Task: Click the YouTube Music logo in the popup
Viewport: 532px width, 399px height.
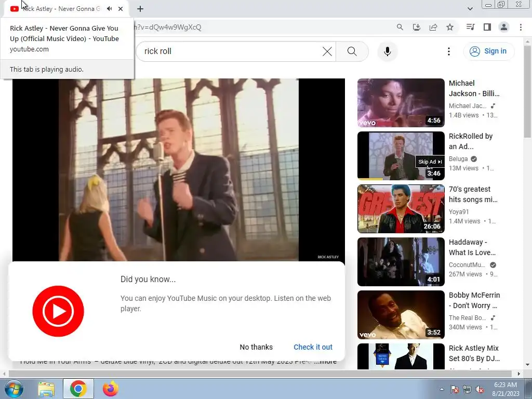Action: pyautogui.click(x=58, y=311)
